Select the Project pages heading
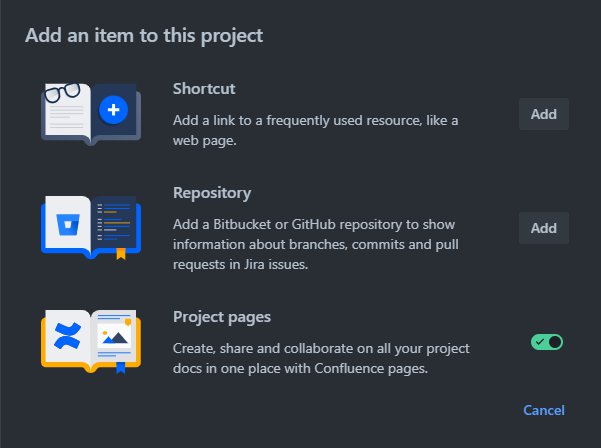 (222, 317)
